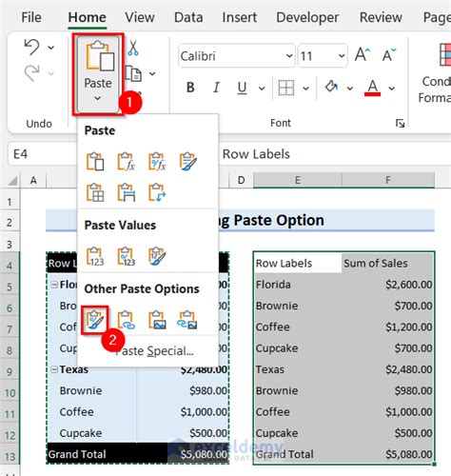The height and width of the screenshot is (476, 451).
Task: Select the Paste Formatting brush icon
Action: pos(95,320)
